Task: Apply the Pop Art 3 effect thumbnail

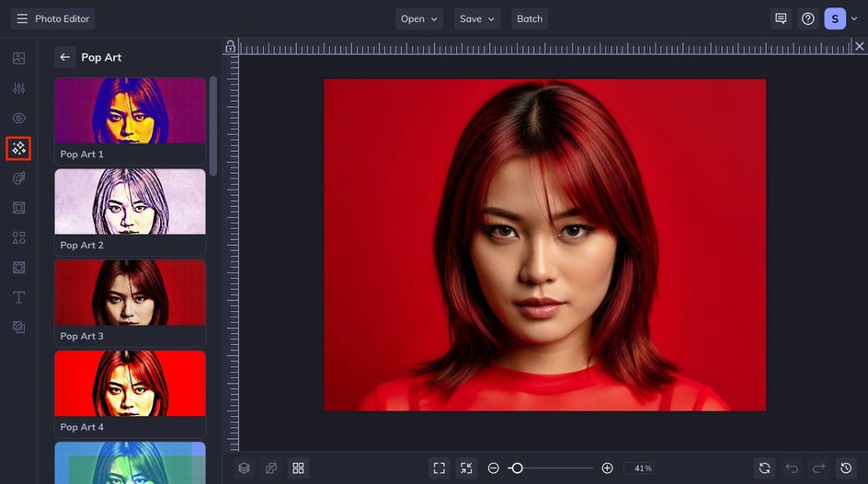Action: pos(130,293)
